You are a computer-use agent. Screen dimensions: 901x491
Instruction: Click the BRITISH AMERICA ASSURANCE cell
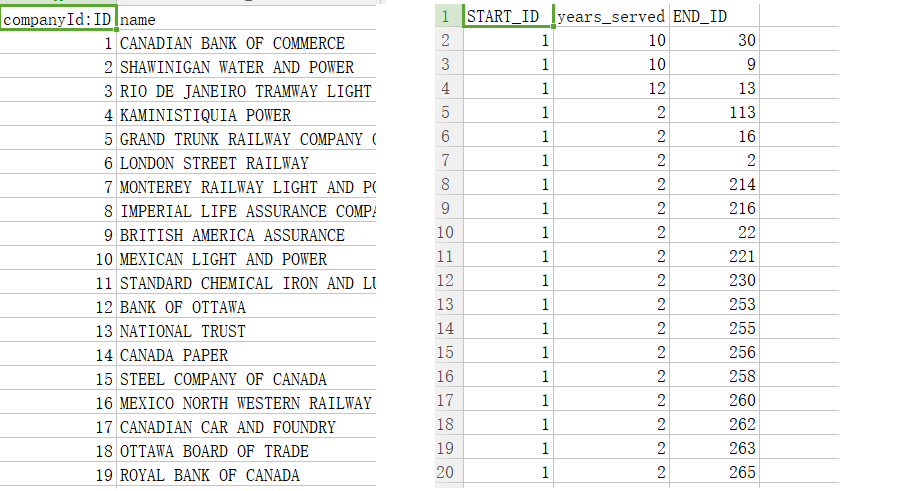(x=247, y=235)
